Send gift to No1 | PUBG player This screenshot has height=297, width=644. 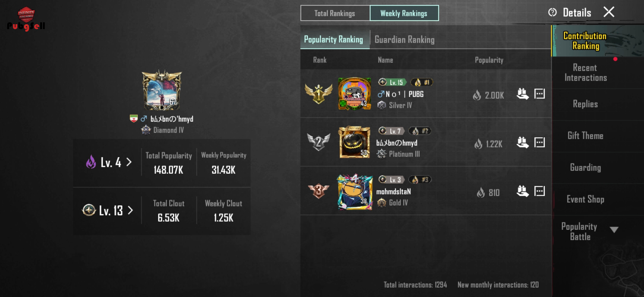(x=522, y=94)
